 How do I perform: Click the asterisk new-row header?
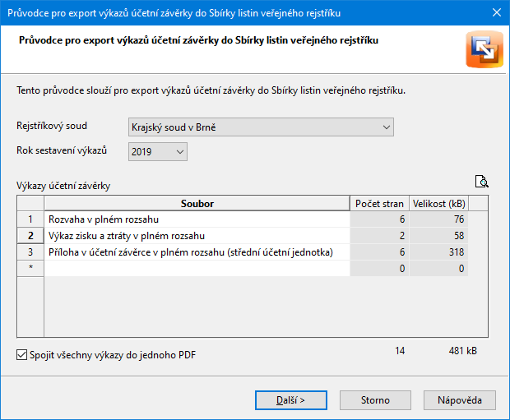tap(30, 268)
